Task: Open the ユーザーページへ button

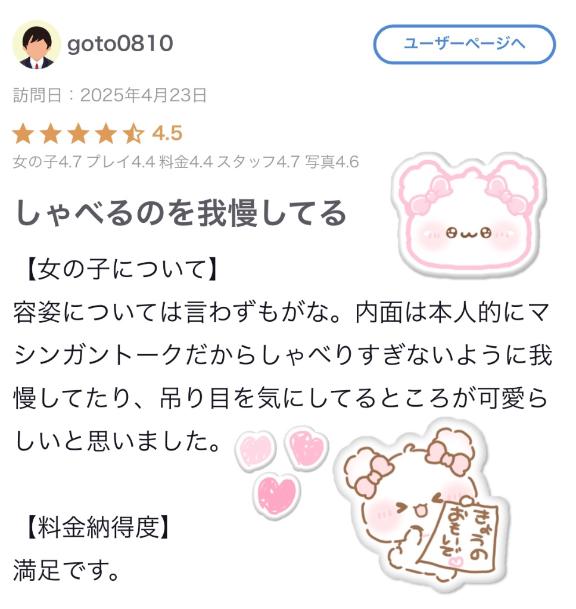Action: (464, 44)
